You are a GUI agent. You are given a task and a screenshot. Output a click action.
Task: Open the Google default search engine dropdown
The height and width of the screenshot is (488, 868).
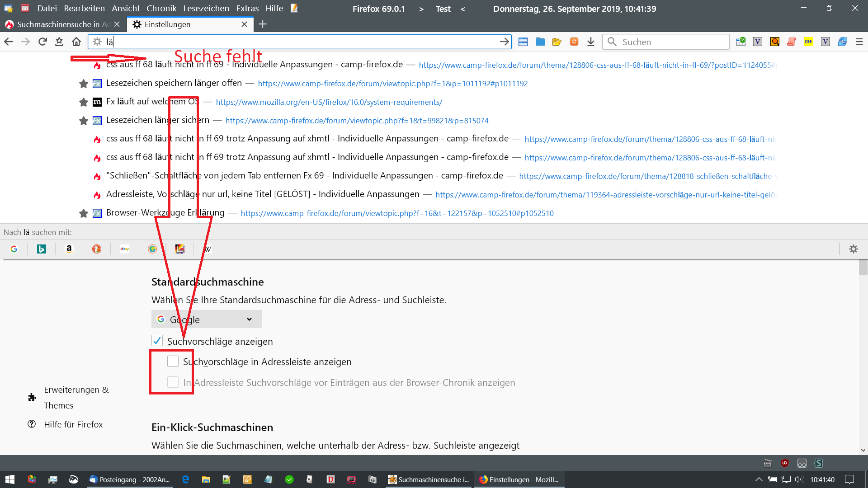point(207,319)
